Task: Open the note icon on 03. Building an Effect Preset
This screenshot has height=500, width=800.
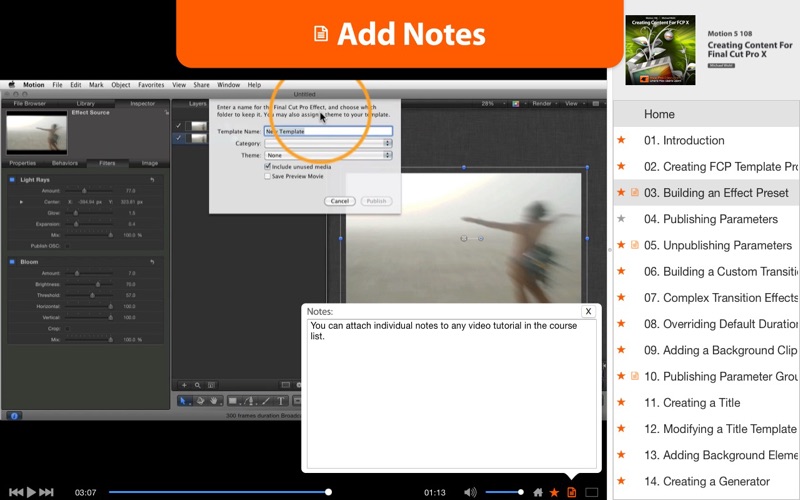Action: [635, 192]
